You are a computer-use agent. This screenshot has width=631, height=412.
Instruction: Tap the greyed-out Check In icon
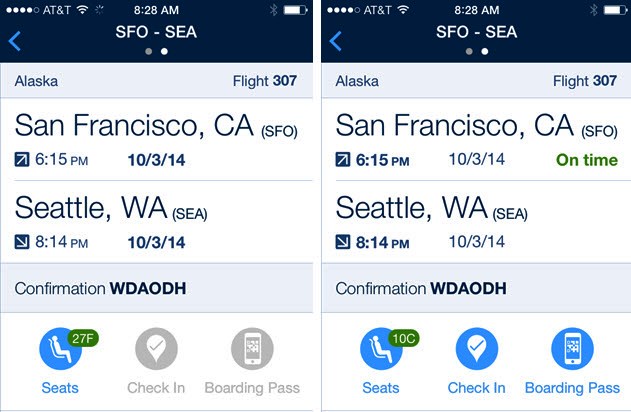[156, 349]
